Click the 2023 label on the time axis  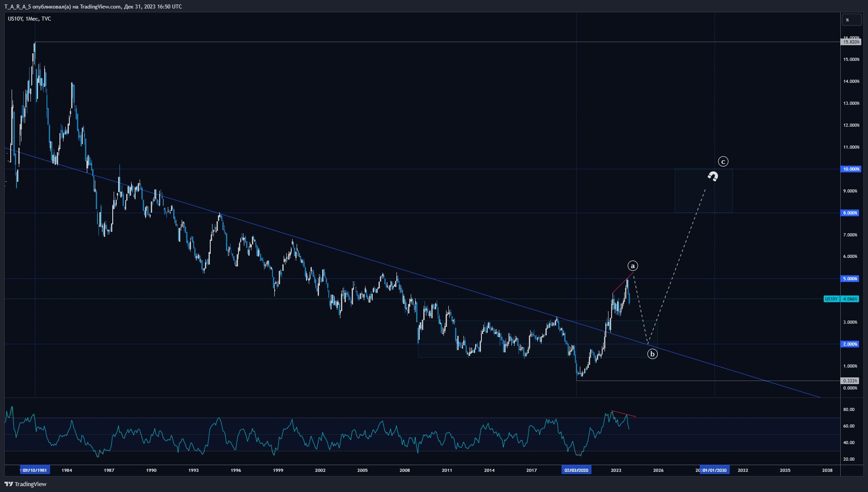click(616, 470)
